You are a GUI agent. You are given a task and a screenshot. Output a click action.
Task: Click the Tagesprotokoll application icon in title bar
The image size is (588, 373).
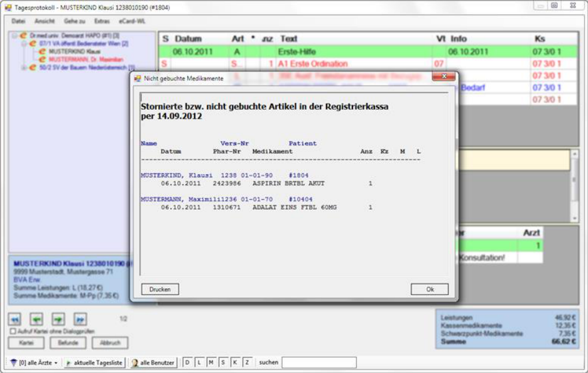click(x=8, y=8)
